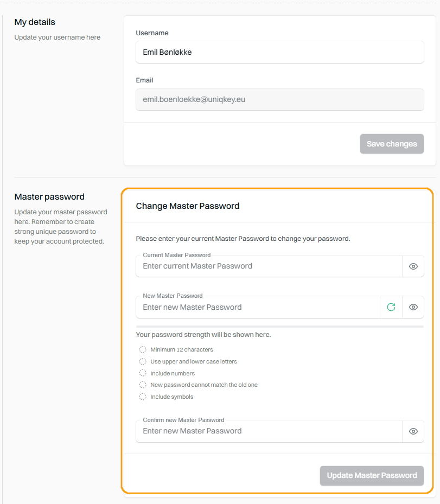The image size is (440, 504).
Task: Click the Change Master Password heading
Action: click(x=187, y=206)
